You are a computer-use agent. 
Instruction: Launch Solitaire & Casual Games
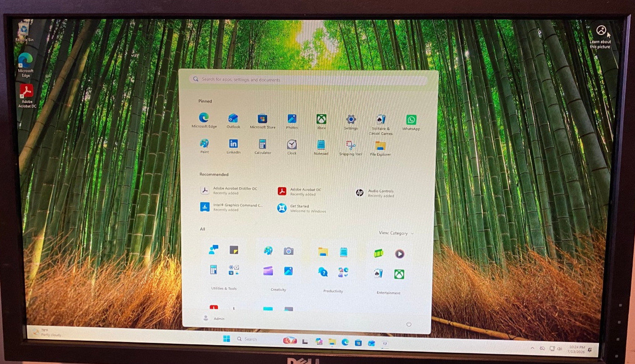(x=381, y=124)
